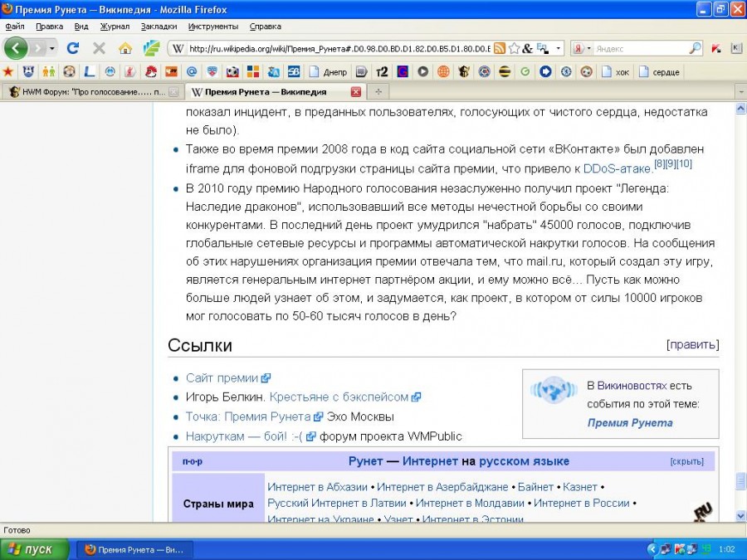Viewport: 747px width, 560px height.
Task: Go to the Home page icon
Action: coord(125,48)
